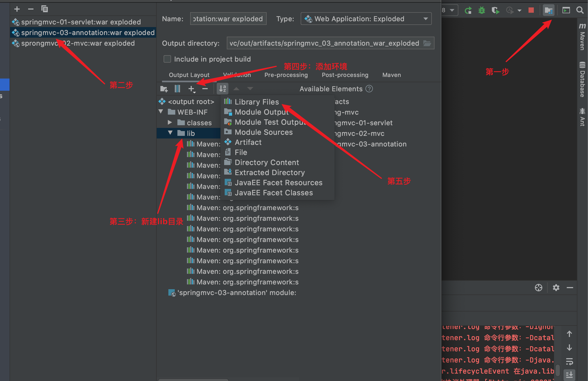Screen dimensions: 588x381
Task: Click the Project Structure toolbar icon
Action: click(548, 10)
